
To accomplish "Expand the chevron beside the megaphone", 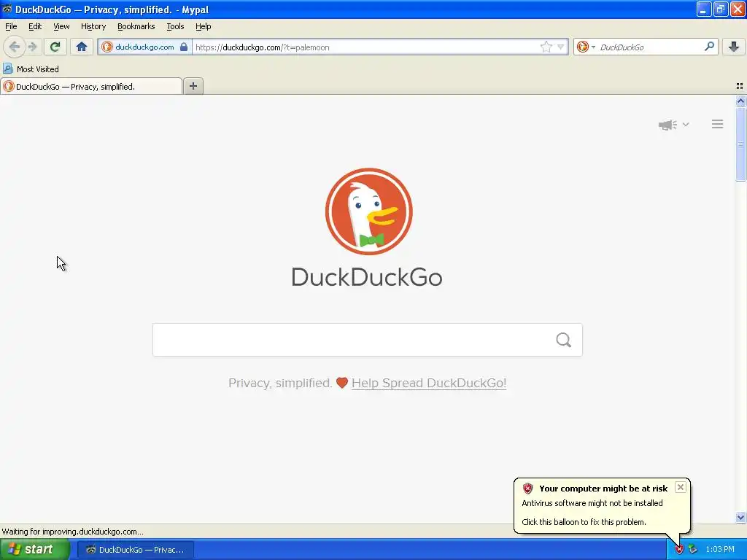I will (686, 124).
